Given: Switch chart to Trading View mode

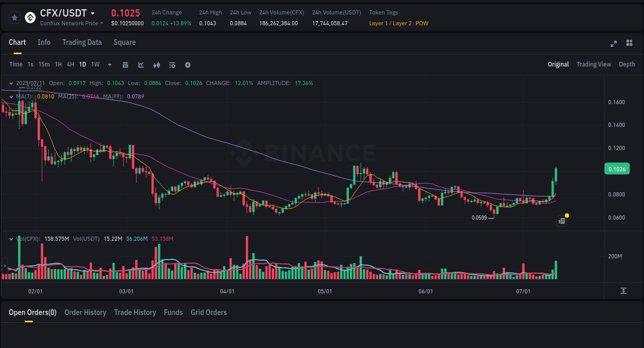Looking at the screenshot, I should pos(594,64).
